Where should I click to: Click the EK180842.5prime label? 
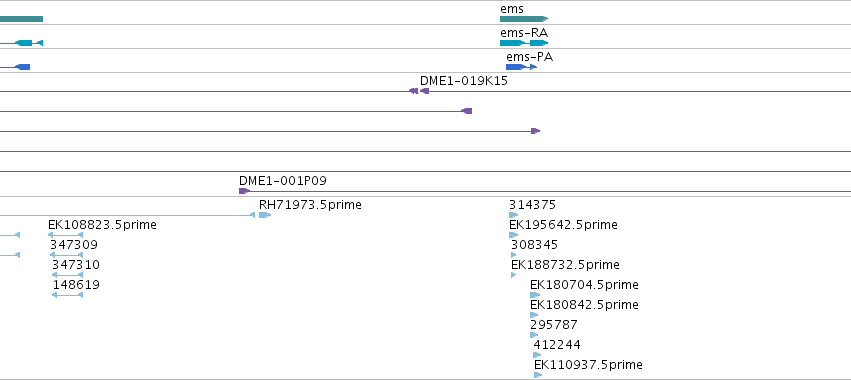pyautogui.click(x=584, y=305)
